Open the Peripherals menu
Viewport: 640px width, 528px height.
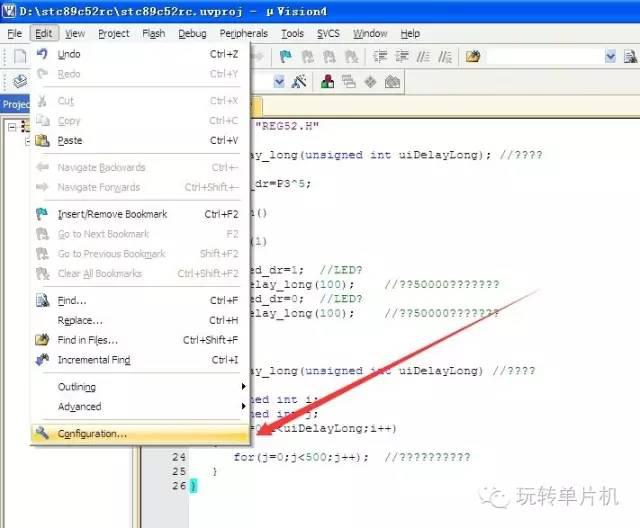tap(244, 33)
